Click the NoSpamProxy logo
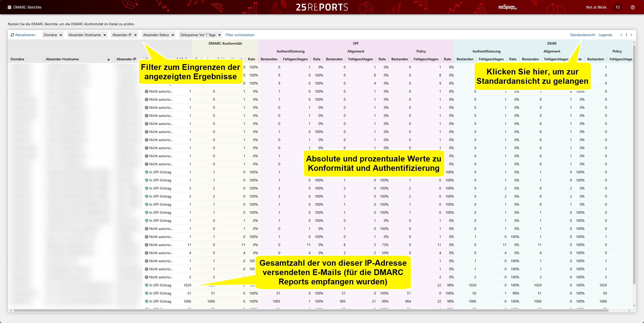This screenshot has width=644, height=323. (507, 7)
